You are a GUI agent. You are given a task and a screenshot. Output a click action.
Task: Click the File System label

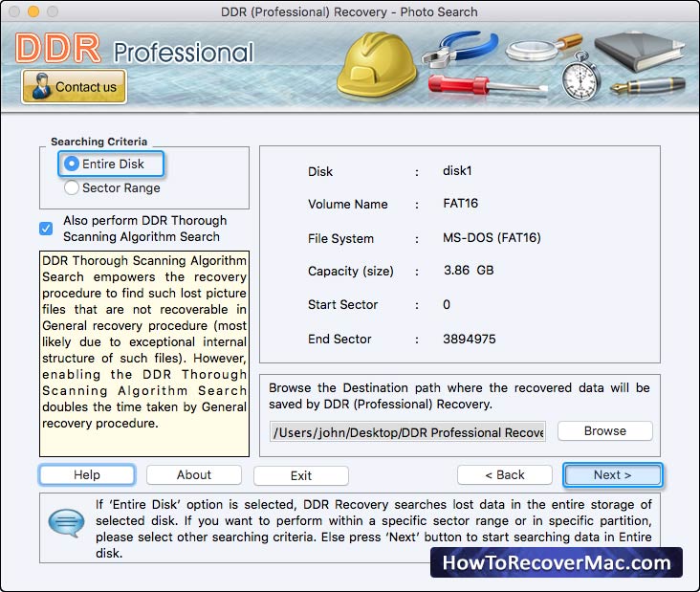[340, 238]
